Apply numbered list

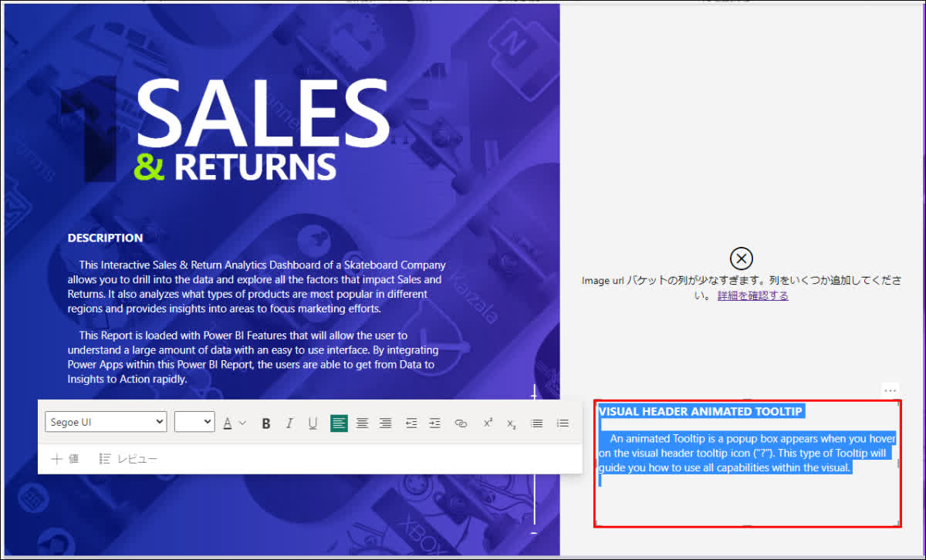[563, 423]
